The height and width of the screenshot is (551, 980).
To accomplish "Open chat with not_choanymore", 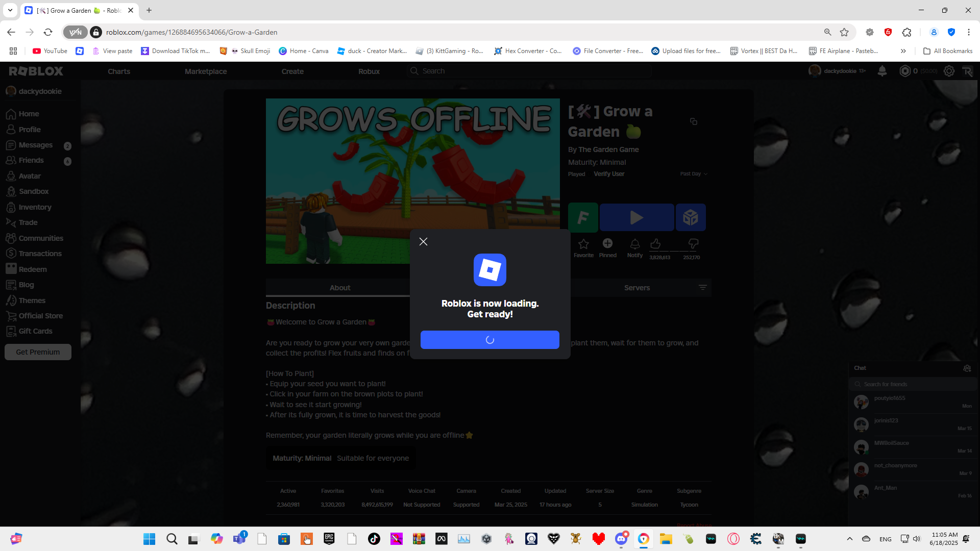I will 914,469.
